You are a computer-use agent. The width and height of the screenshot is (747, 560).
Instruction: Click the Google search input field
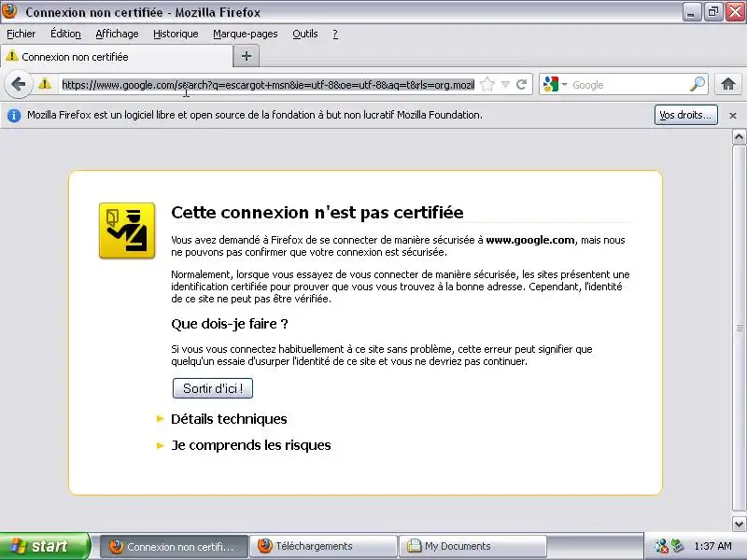[628, 85]
